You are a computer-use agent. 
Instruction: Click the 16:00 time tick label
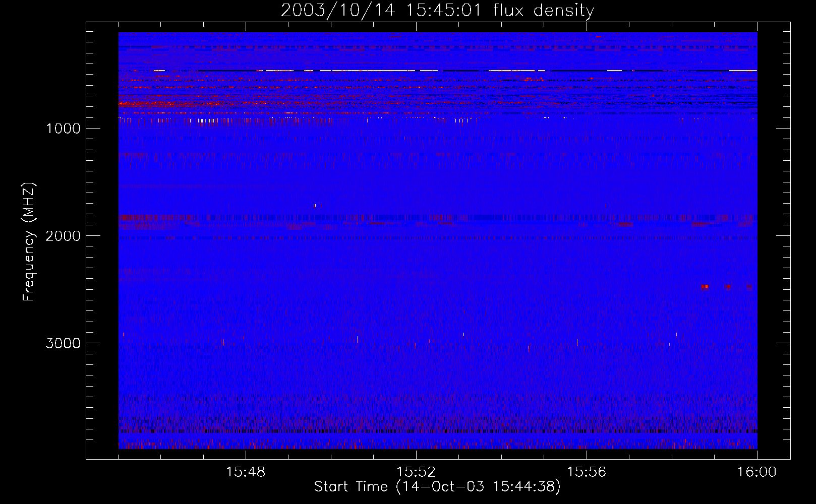click(756, 472)
